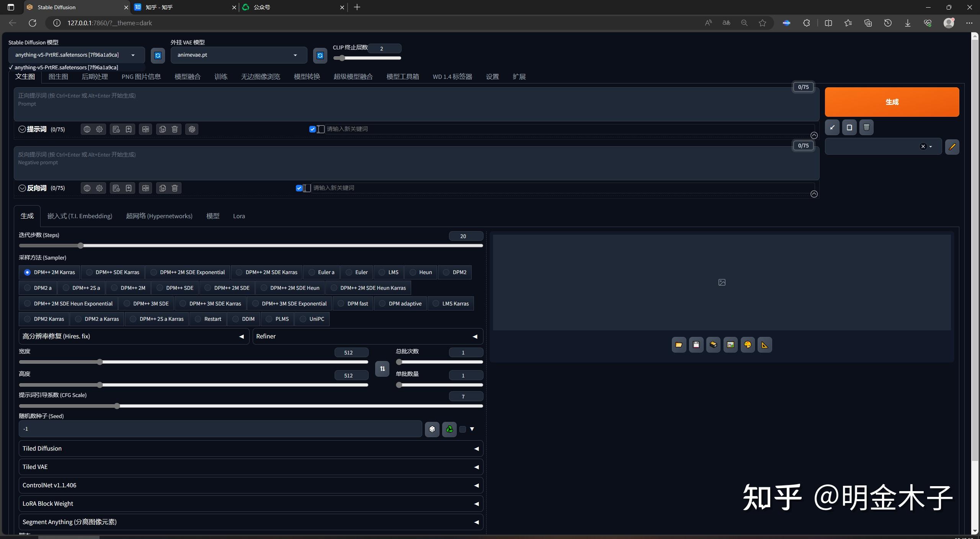Viewport: 980px width, 539px height.
Task: Open the folder icon to view output images
Action: pyautogui.click(x=678, y=345)
